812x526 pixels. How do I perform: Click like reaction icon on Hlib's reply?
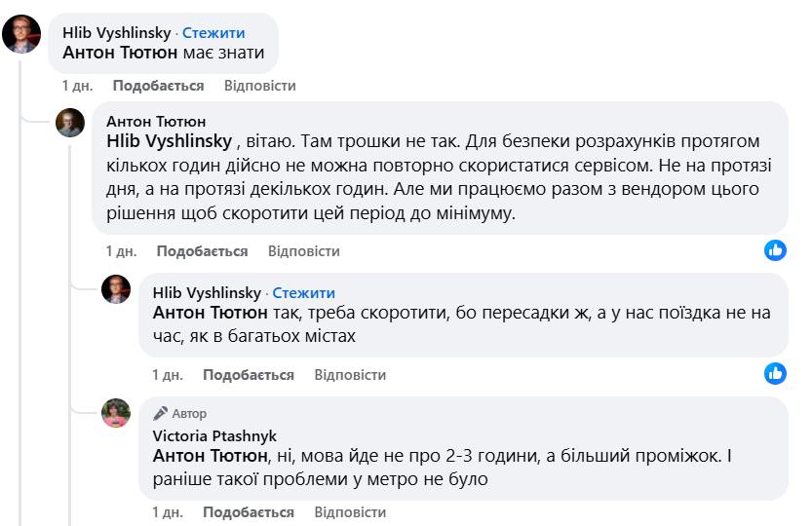click(775, 373)
